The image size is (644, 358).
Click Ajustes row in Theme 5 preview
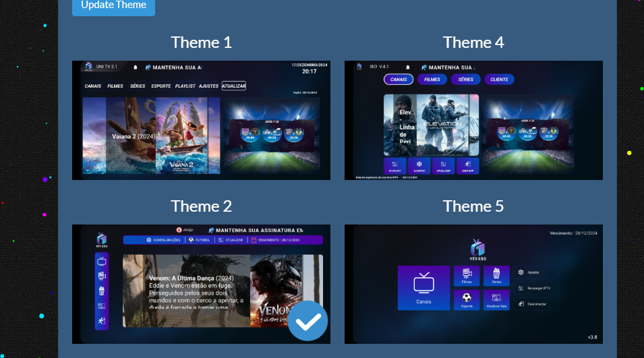coord(535,272)
